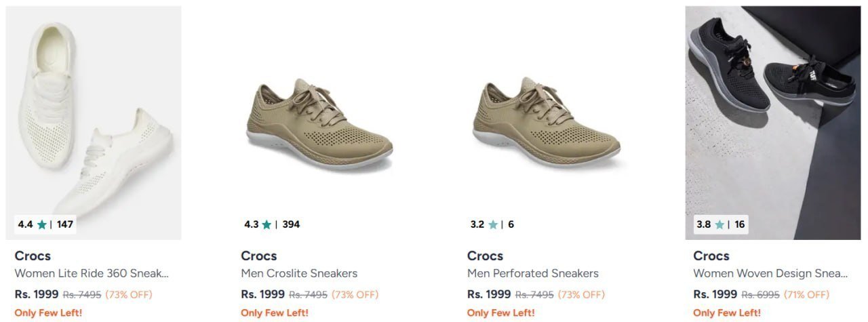Click the 3.8 rating star icon

click(719, 224)
